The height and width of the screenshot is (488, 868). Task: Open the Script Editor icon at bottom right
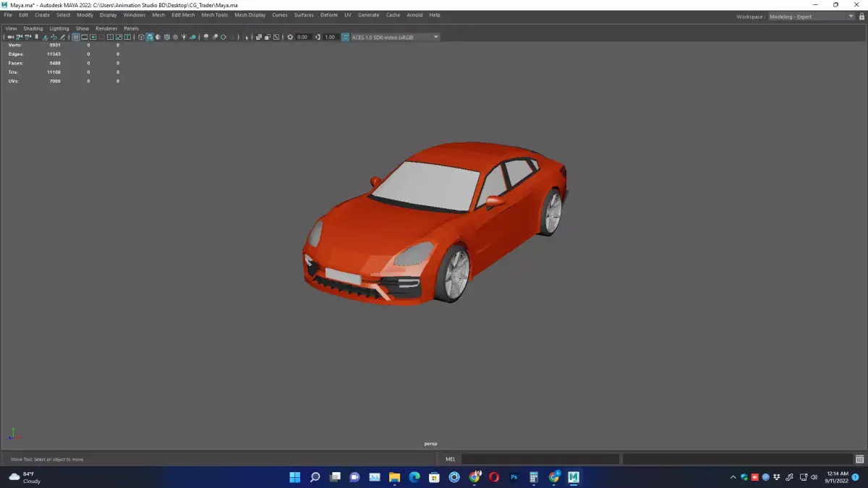click(x=859, y=459)
